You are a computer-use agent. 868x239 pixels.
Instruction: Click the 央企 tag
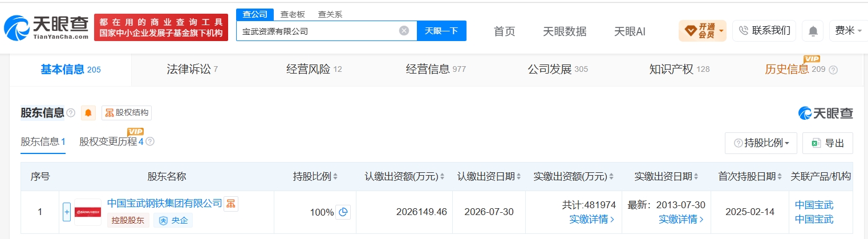click(x=173, y=220)
